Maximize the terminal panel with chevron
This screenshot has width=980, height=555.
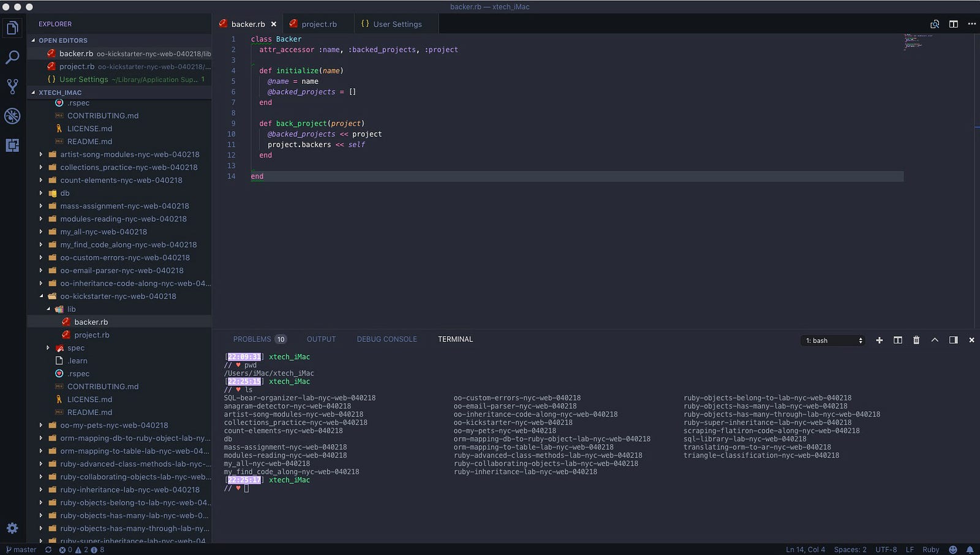934,340
